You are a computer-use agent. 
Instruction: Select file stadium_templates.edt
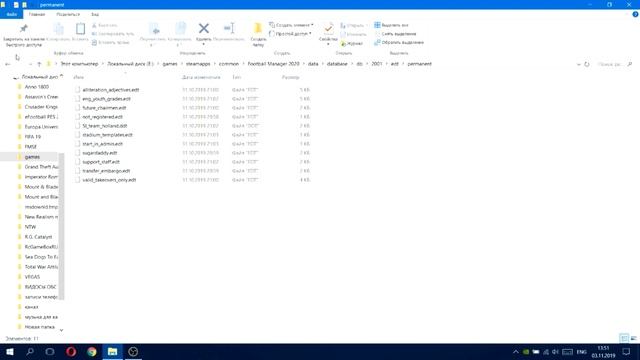[107, 135]
